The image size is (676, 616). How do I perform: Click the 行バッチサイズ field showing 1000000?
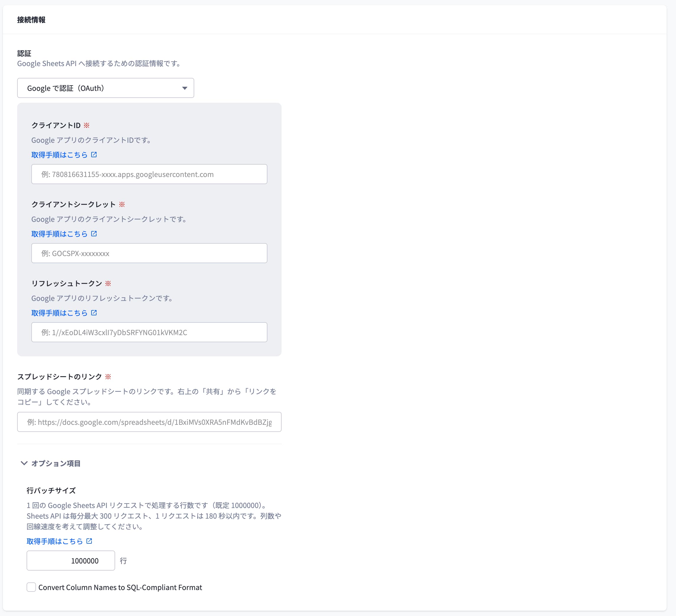point(71,560)
